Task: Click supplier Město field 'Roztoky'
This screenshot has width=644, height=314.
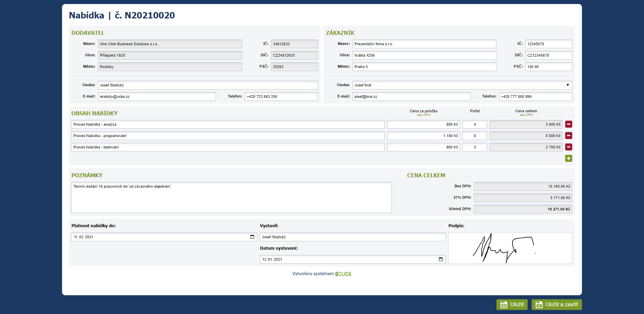Action: 170,67
